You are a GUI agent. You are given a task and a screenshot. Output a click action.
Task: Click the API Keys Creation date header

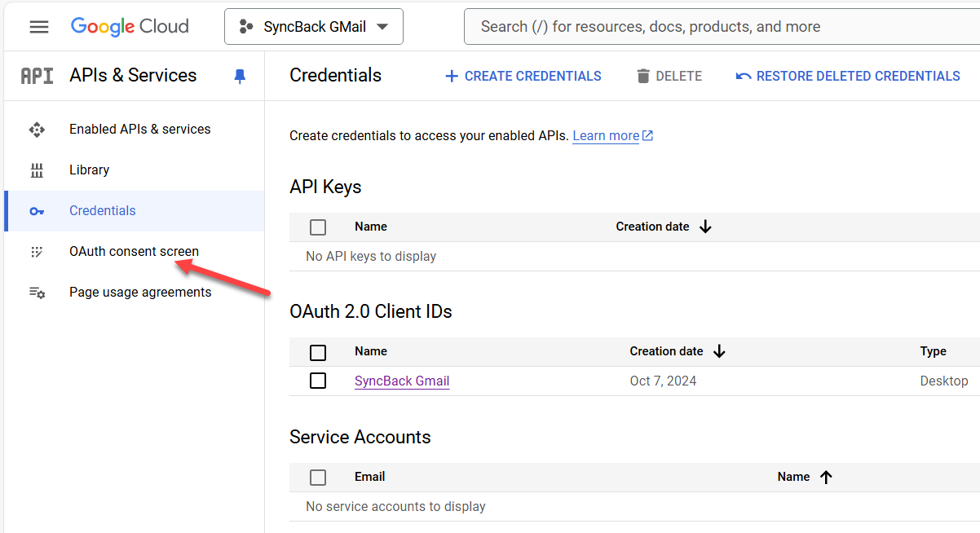coord(653,227)
